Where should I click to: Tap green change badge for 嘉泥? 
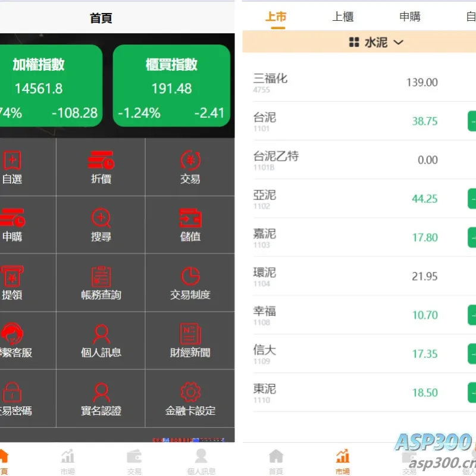point(472,237)
